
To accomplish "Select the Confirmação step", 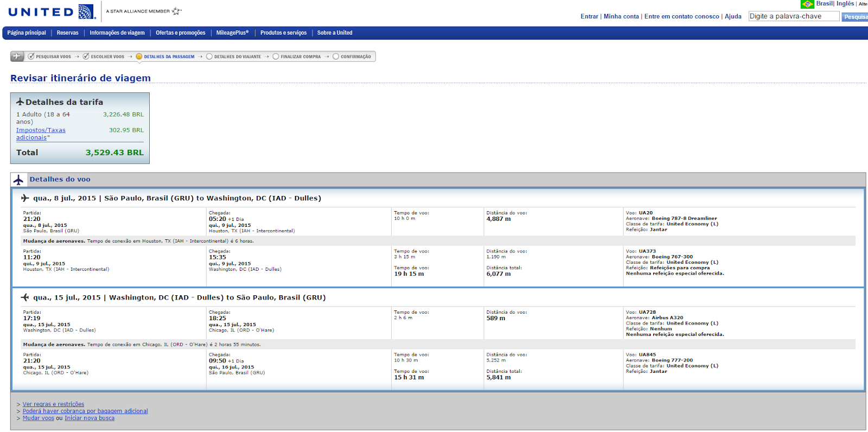I will [352, 56].
